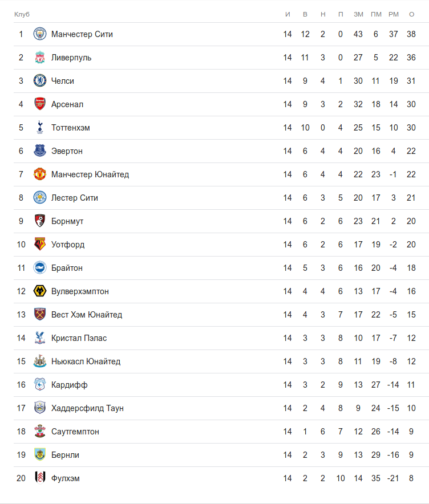This screenshot has height=504, width=429.
Task: Click the Ньюкасл Юнайтед team name
Action: (86, 361)
